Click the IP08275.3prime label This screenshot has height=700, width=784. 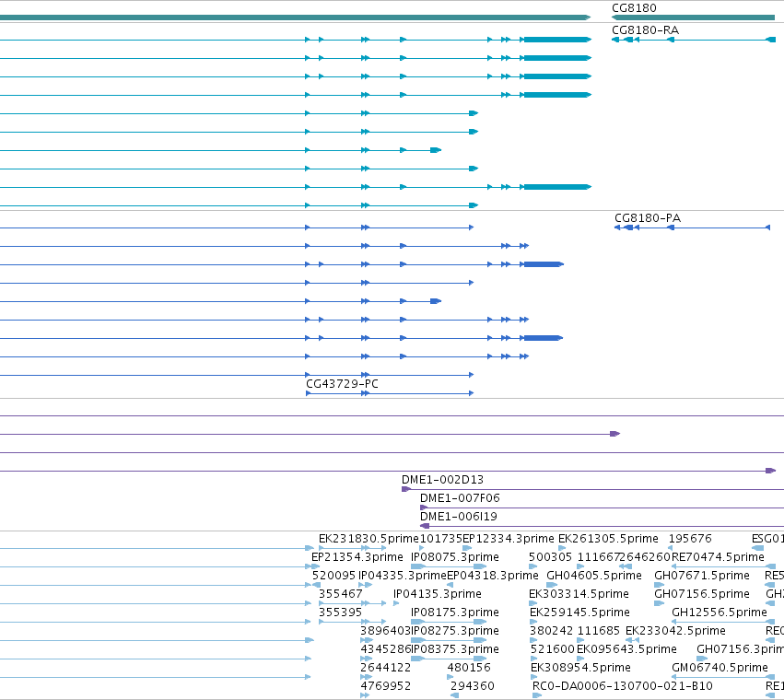(x=454, y=632)
